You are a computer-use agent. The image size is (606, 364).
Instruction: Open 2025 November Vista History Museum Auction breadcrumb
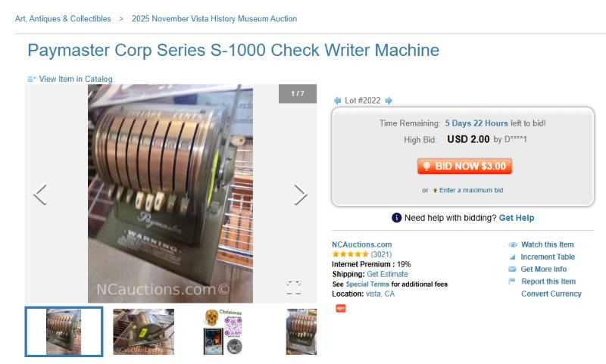point(214,18)
